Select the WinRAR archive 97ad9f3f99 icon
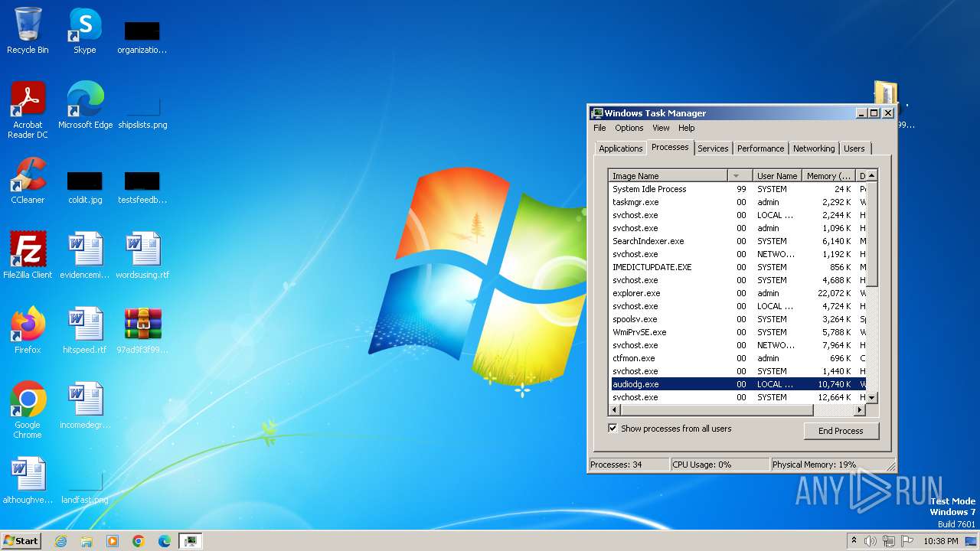 (x=142, y=331)
